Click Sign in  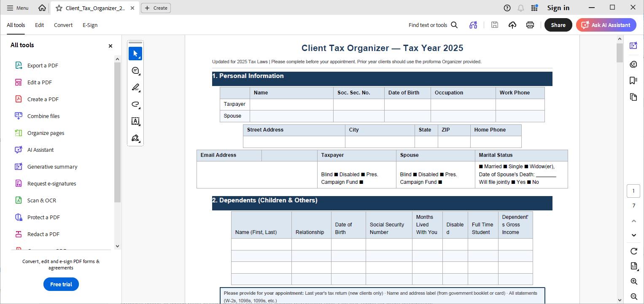tap(558, 8)
